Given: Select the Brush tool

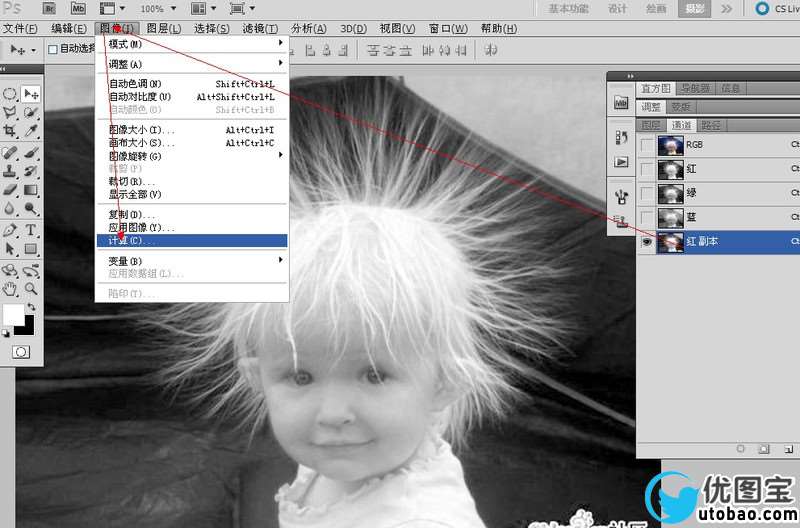Looking at the screenshot, I should (31, 153).
